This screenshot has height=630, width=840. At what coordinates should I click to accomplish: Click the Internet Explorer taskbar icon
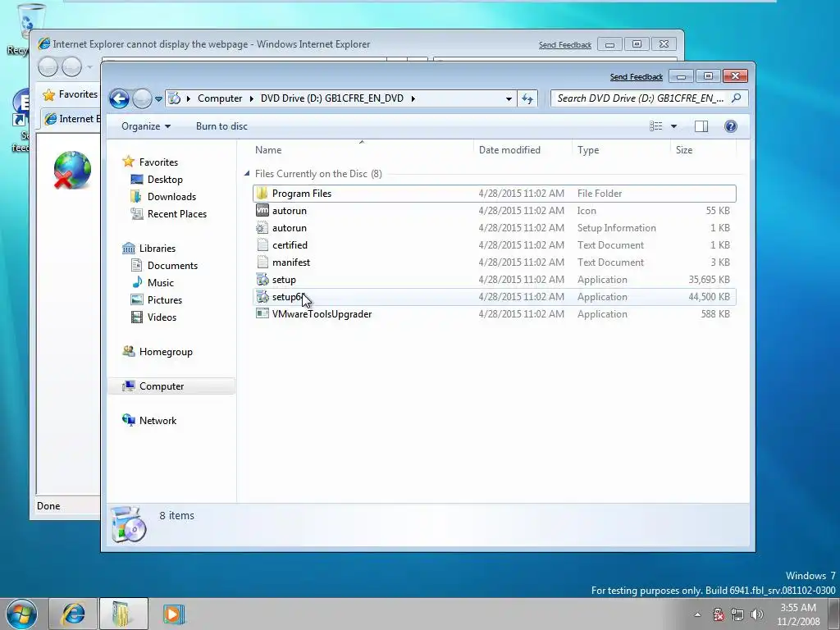(73, 614)
